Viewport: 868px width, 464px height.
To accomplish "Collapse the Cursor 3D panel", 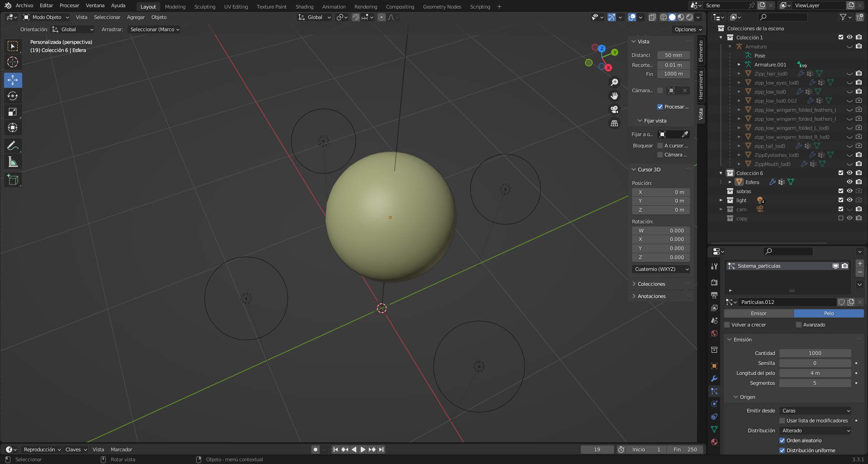I will [649, 170].
